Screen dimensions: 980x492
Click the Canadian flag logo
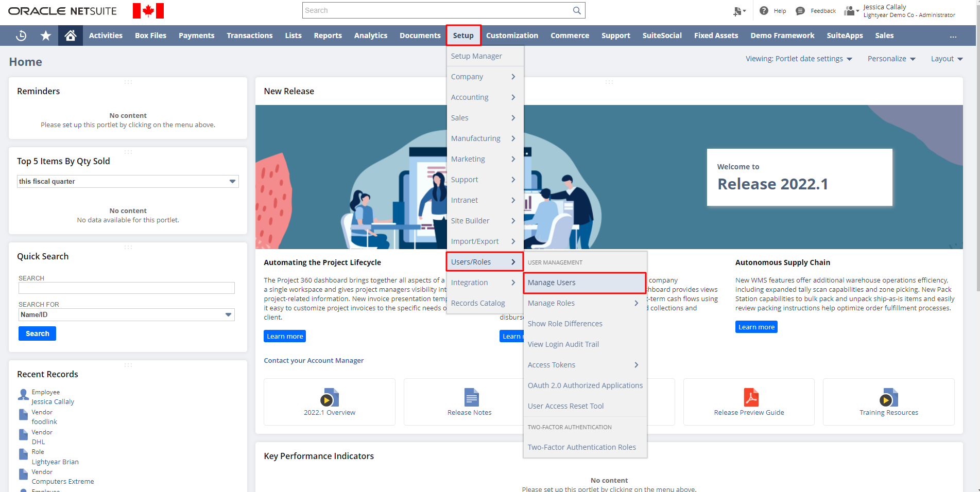click(x=148, y=11)
